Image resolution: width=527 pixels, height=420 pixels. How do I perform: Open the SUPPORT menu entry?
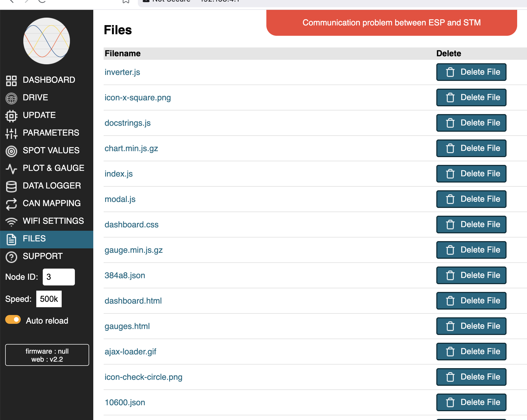43,256
